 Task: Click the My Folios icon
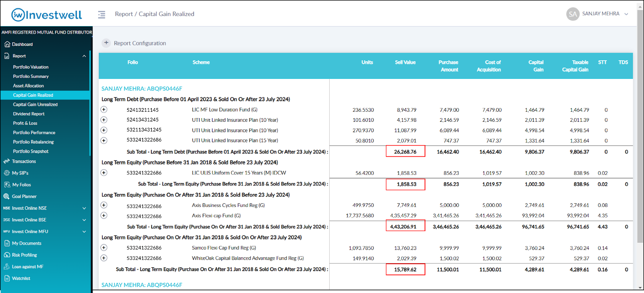7,184
